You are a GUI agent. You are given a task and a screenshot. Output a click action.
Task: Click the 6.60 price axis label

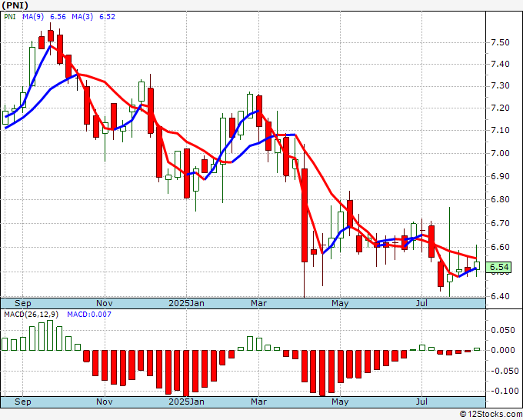coord(501,247)
